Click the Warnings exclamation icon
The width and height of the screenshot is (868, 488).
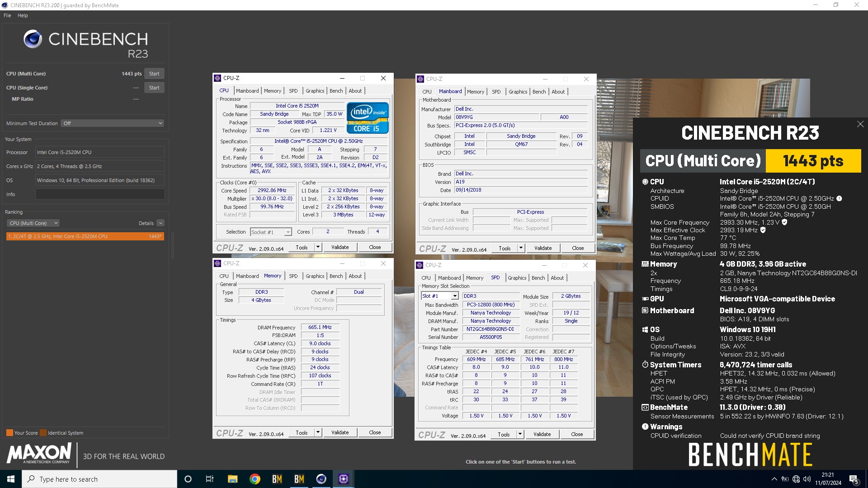point(645,427)
